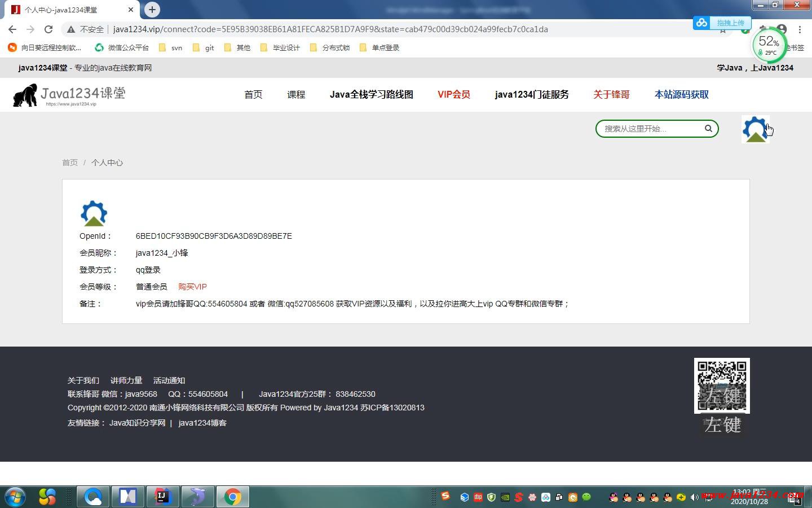Open 活动通知 footer link
The width and height of the screenshot is (812, 508).
[169, 380]
